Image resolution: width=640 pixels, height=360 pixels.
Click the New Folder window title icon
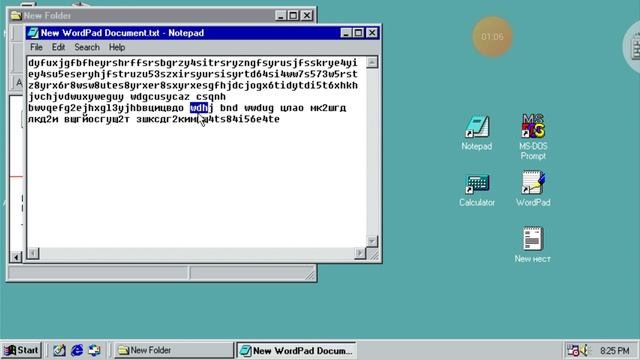(x=16, y=16)
